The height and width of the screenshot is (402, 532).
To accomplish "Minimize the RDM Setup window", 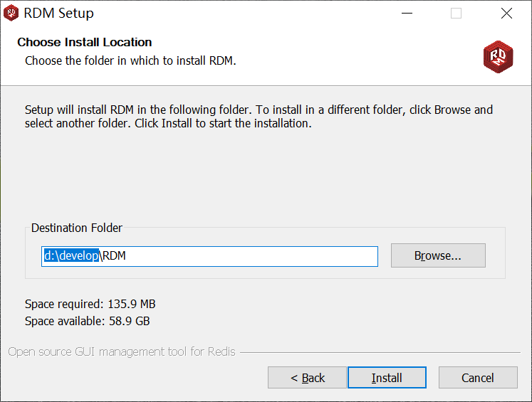I will (407, 14).
